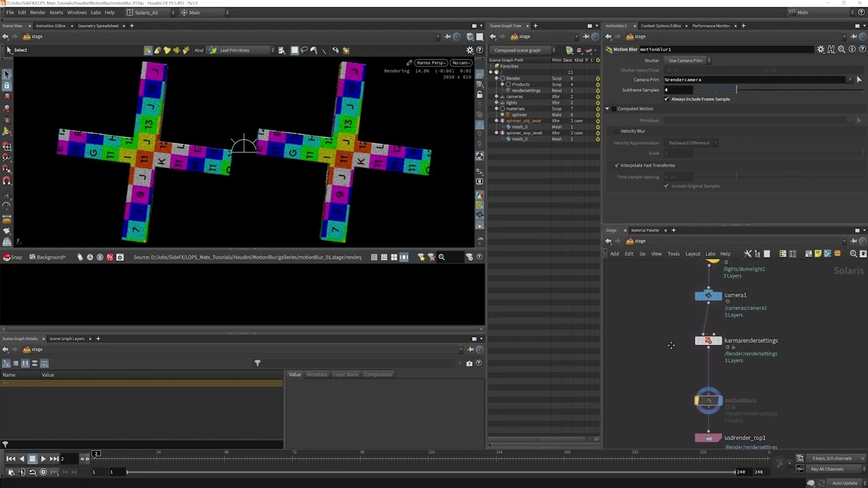Jump to first frame button
The image size is (868, 488).
[11, 459]
